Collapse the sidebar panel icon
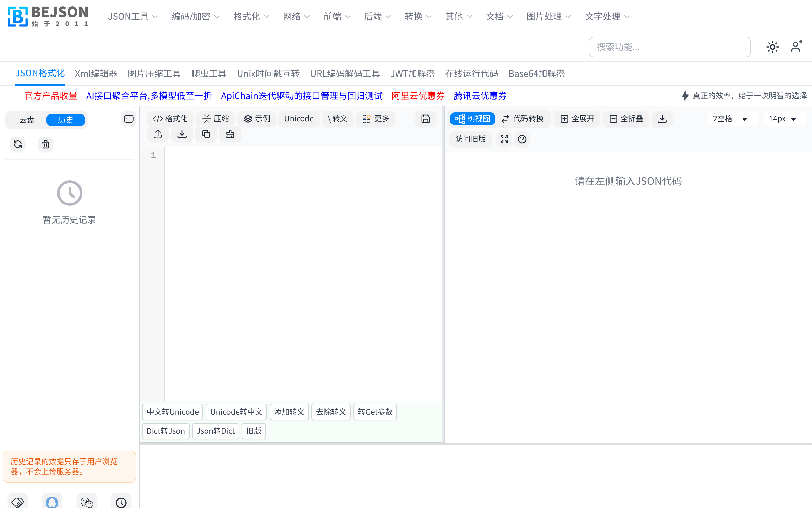Image resolution: width=812 pixels, height=508 pixels. tap(128, 119)
